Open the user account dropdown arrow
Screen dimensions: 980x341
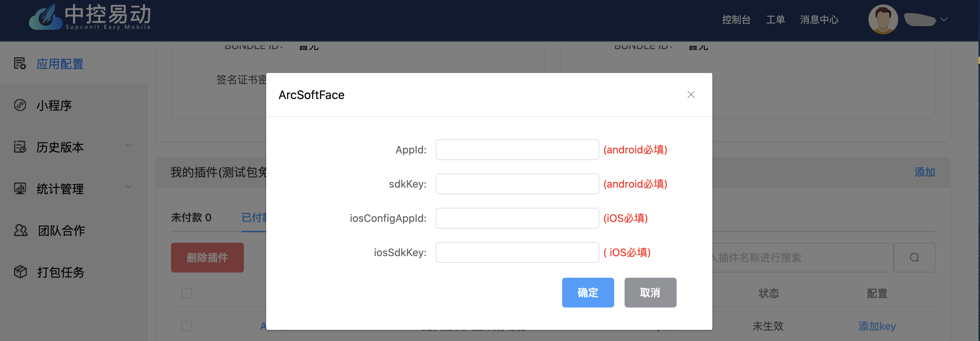(x=944, y=19)
